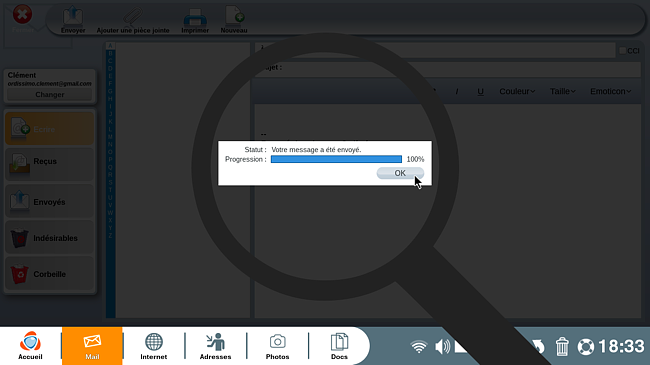650x365 pixels.
Task: Jump to letter M in contact index
Action: 110,137
